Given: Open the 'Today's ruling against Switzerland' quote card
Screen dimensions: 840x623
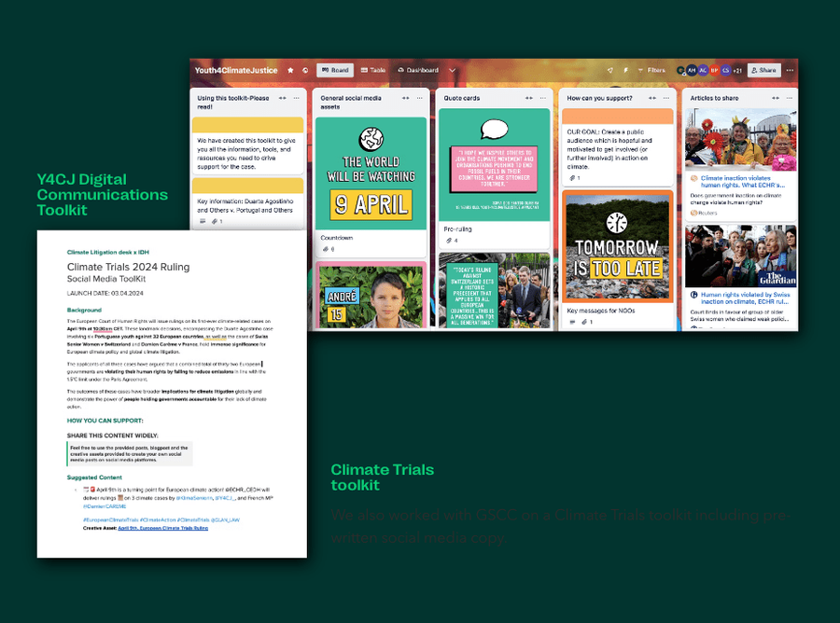Looking at the screenshot, I should coord(494,290).
